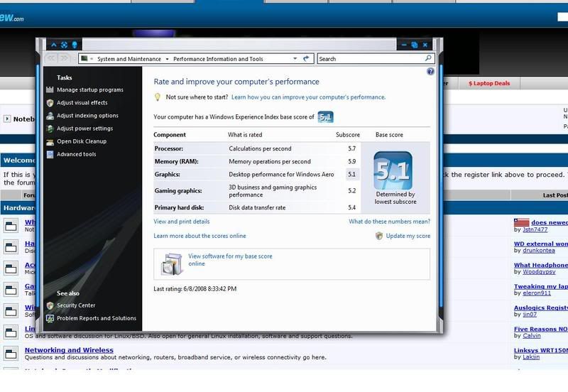
Task: Open Advanced tools link
Action: (76, 154)
